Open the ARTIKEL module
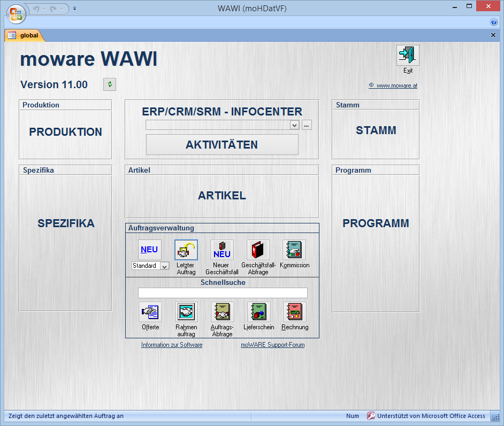 (x=222, y=196)
